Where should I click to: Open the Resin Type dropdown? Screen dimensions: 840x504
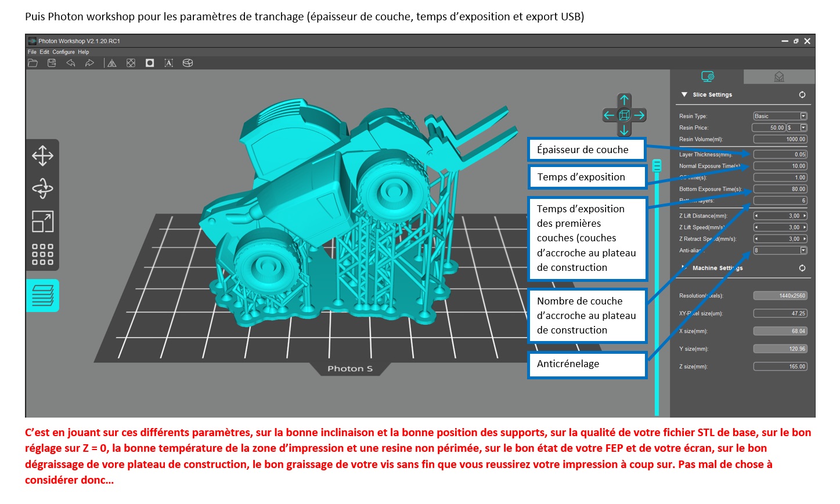803,116
